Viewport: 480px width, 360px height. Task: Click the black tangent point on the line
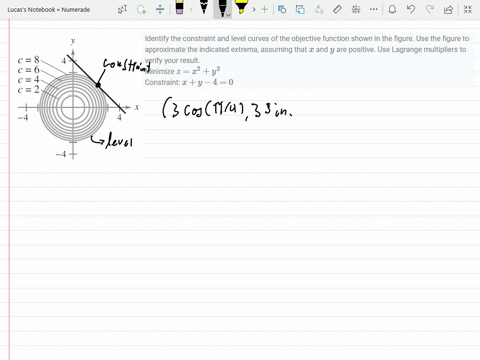click(x=98, y=85)
